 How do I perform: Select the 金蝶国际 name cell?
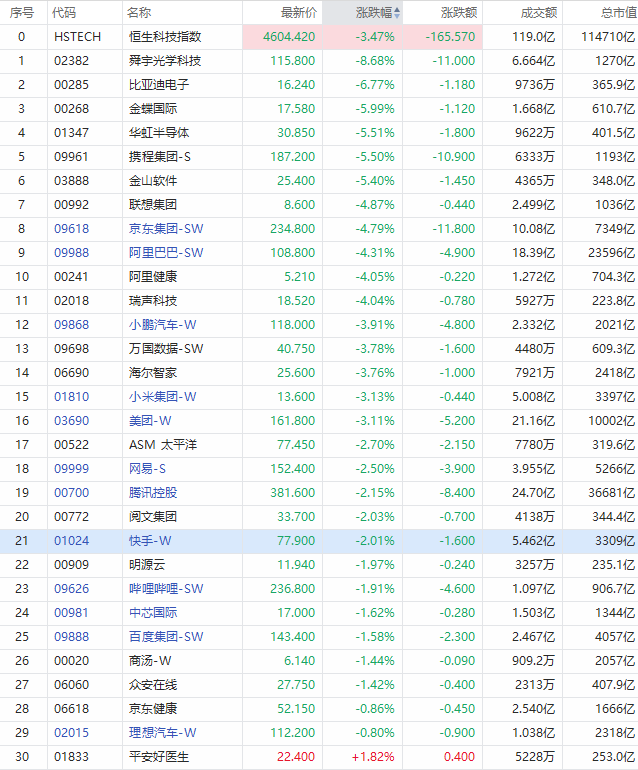click(182, 109)
